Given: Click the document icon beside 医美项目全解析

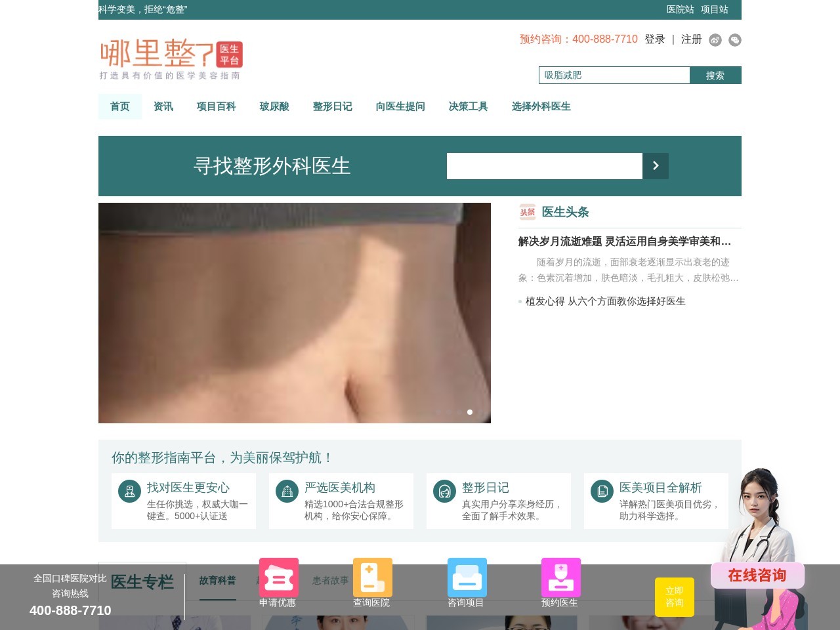Looking at the screenshot, I should point(602,491).
